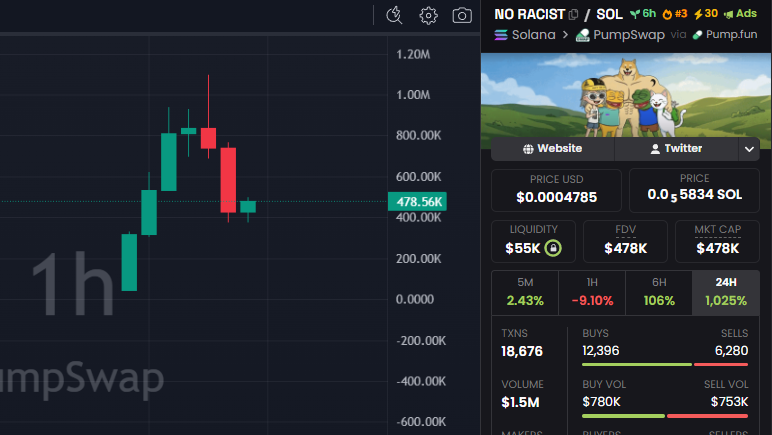Click the PRICE 5834 SOL box
Screen dimensions: 772x435
pyautogui.click(x=694, y=190)
